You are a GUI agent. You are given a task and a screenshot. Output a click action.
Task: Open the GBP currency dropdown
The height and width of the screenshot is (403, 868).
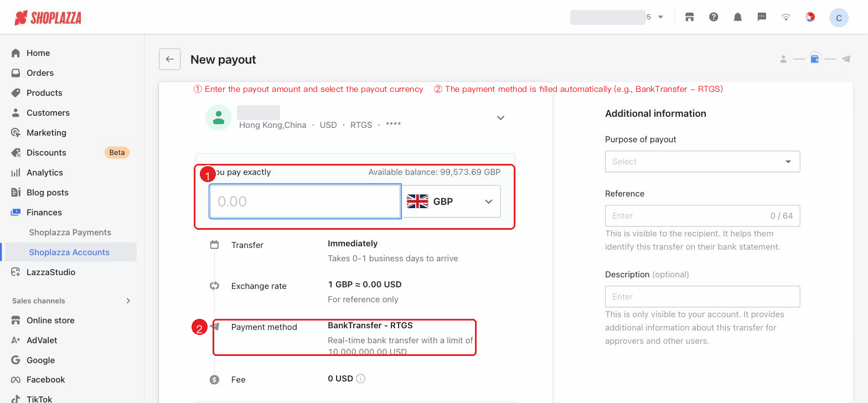click(x=451, y=201)
